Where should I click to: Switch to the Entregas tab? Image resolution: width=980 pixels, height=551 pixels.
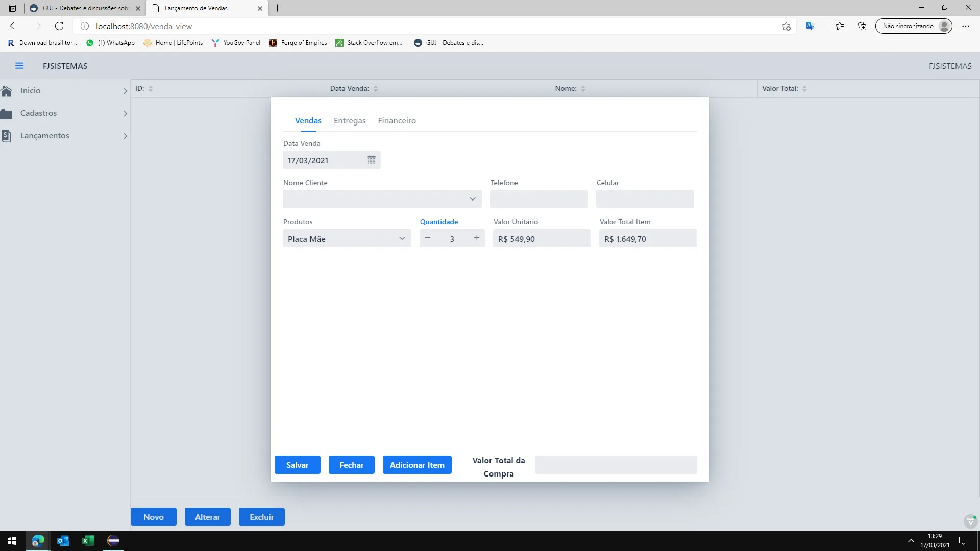pyautogui.click(x=350, y=121)
